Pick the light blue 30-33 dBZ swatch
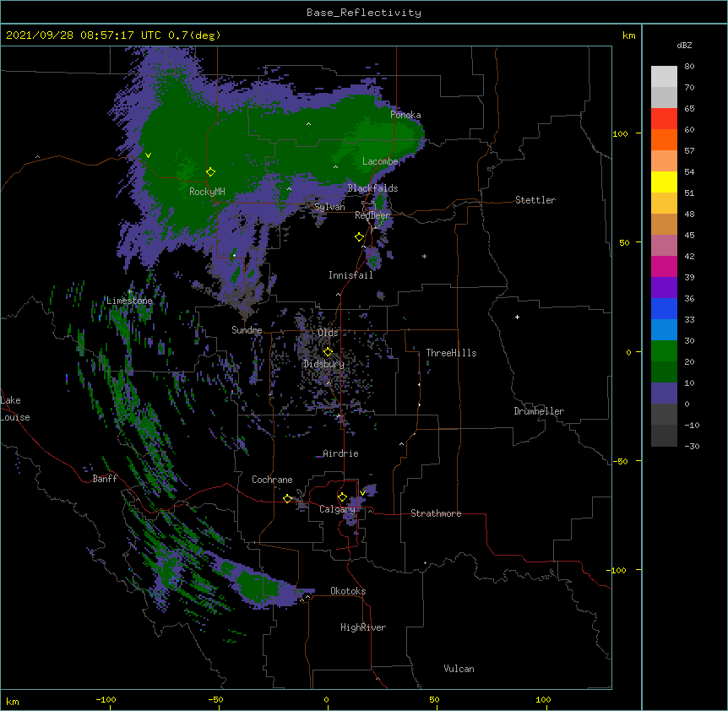Screen dimensions: 728x711 pyautogui.click(x=664, y=330)
